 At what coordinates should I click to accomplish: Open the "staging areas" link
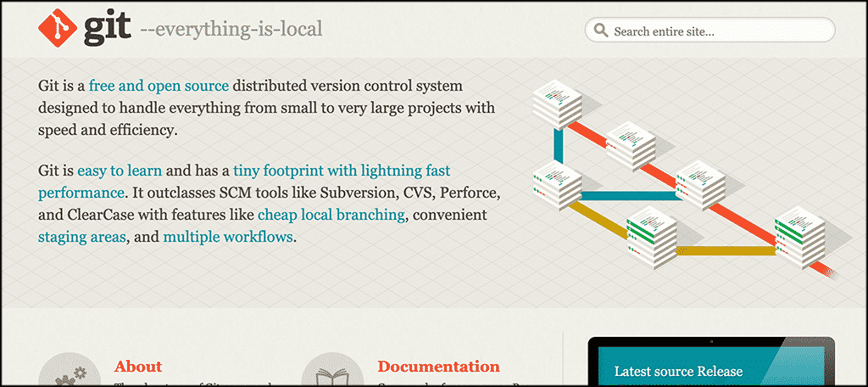[81, 237]
